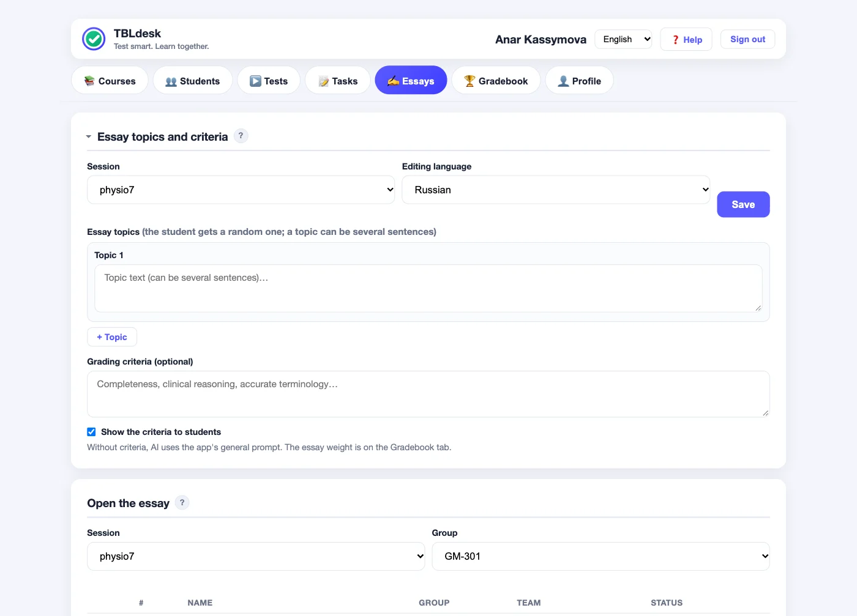
Task: Open the Tests tab
Action: pos(269,81)
